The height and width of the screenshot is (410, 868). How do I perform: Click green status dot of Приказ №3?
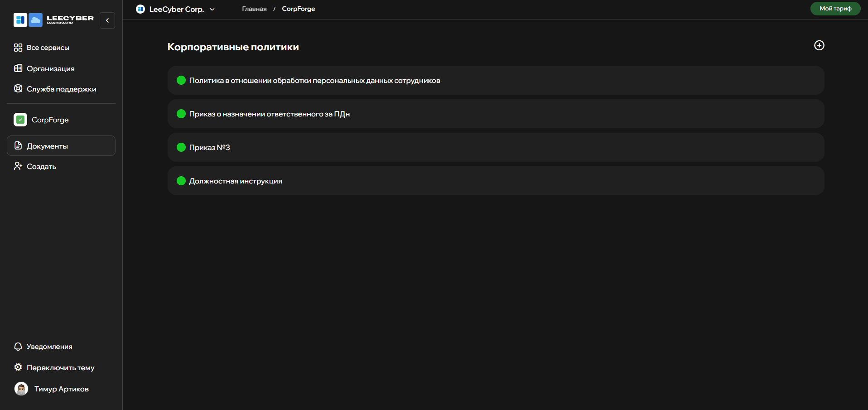[181, 147]
